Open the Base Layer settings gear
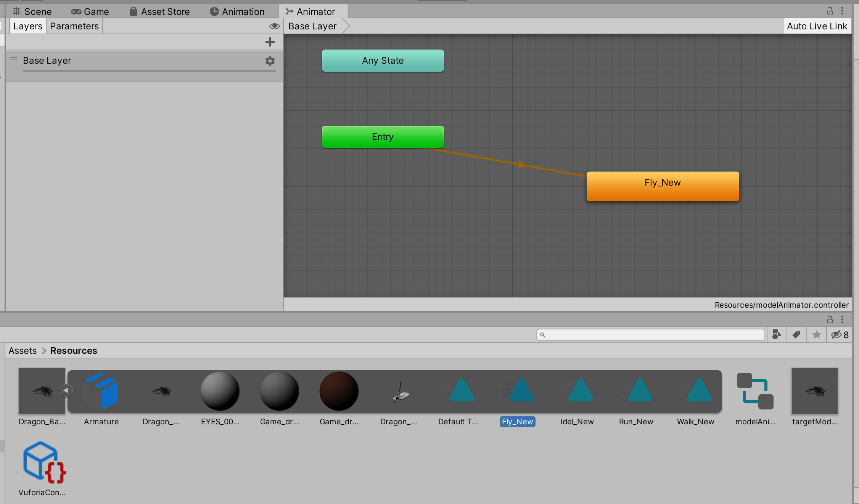The image size is (859, 504). pyautogui.click(x=270, y=61)
